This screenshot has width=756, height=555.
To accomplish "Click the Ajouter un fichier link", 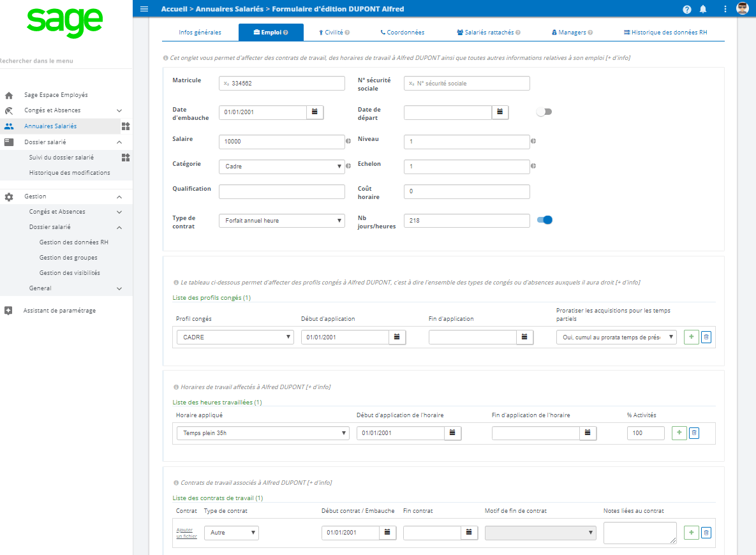I will 186,533.
